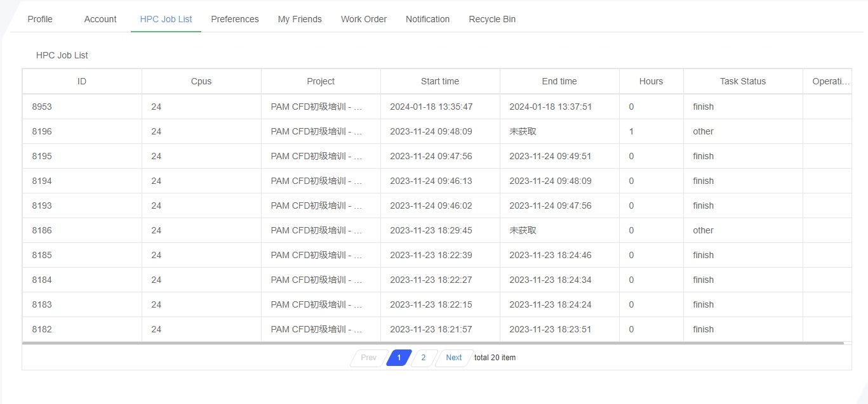Select job ID 8184 cell

click(x=82, y=280)
